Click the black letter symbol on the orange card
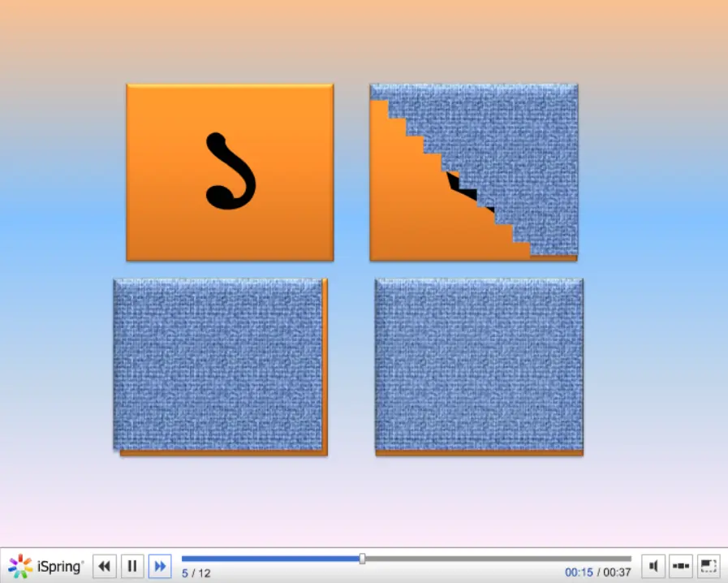 click(230, 171)
